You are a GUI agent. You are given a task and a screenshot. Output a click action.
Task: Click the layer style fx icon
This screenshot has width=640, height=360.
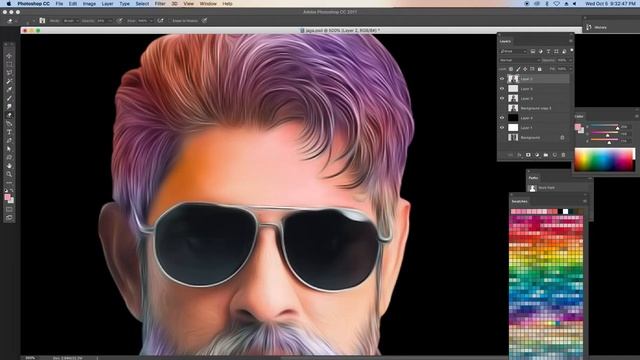(519, 155)
